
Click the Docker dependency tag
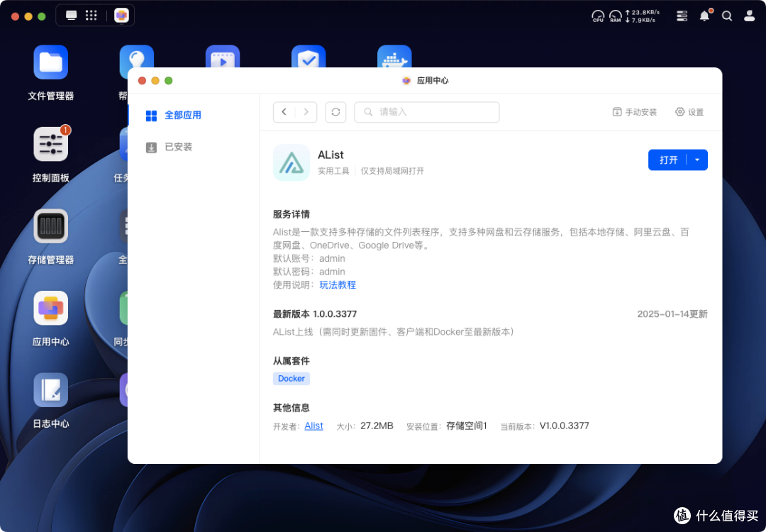pos(292,379)
